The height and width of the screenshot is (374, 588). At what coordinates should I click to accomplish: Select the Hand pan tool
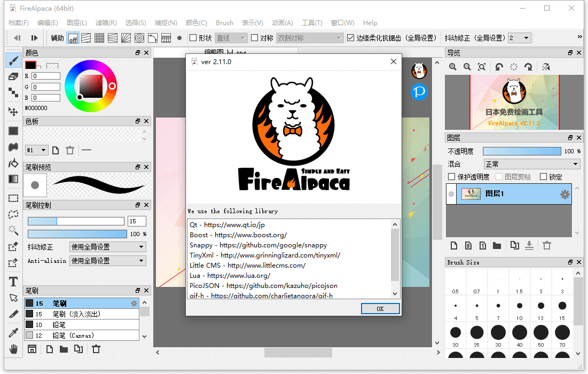pyautogui.click(x=13, y=349)
